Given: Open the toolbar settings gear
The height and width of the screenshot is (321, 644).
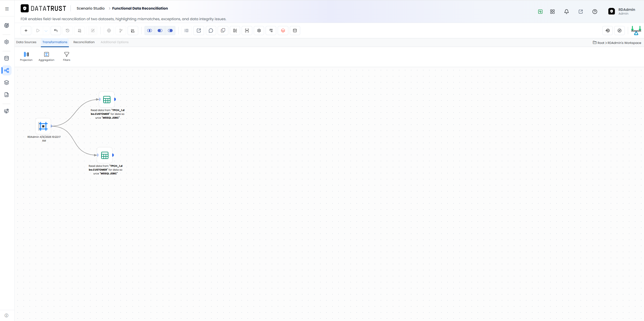Looking at the screenshot, I should click(259, 31).
